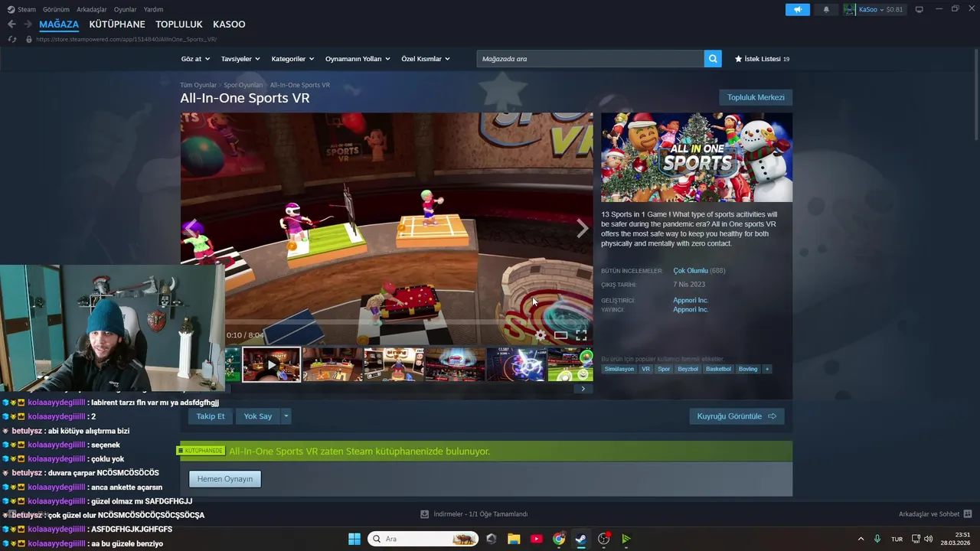Click the Takip Et button
This screenshot has width=980, height=551.
pos(211,416)
